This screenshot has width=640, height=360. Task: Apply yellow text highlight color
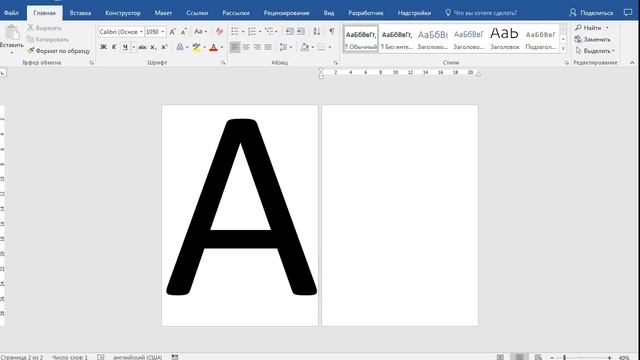coord(196,48)
